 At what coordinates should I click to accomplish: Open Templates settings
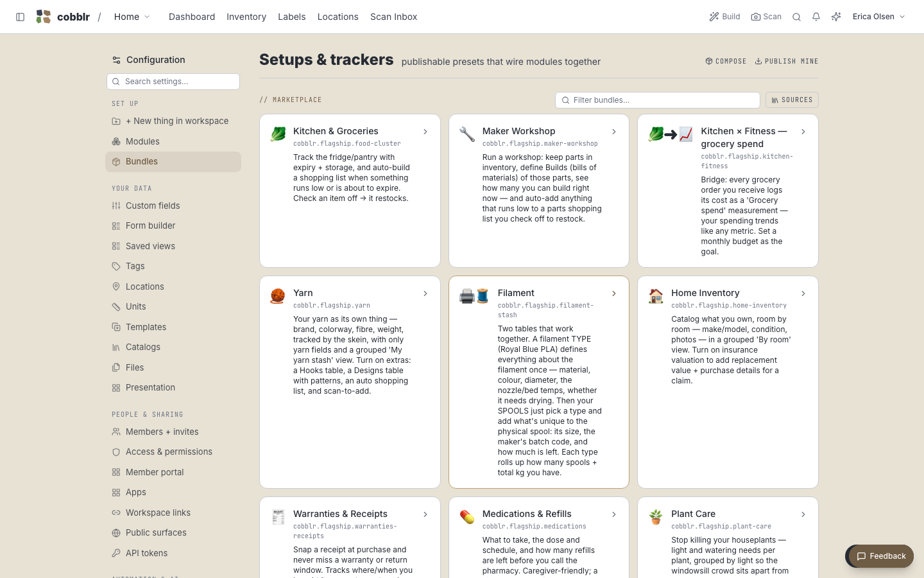pyautogui.click(x=173, y=327)
